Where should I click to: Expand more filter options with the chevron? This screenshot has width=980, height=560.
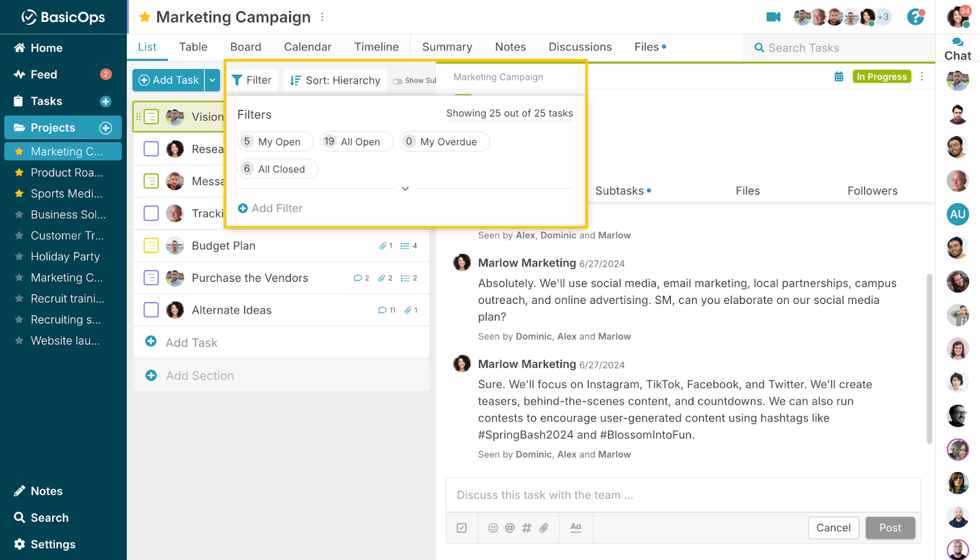404,189
